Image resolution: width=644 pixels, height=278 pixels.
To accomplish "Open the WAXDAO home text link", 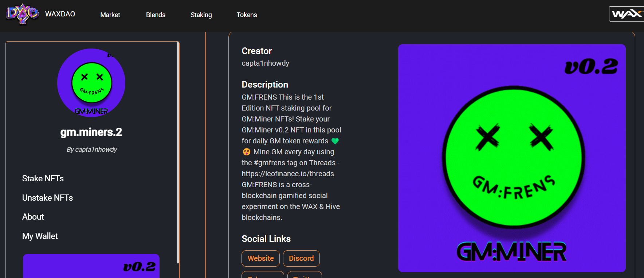I will [x=60, y=14].
